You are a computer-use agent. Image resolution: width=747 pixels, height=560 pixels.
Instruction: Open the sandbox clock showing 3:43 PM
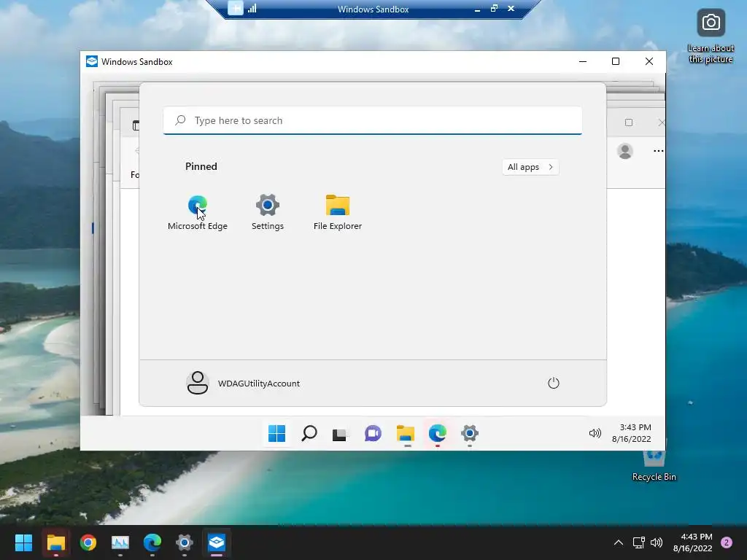(x=632, y=433)
